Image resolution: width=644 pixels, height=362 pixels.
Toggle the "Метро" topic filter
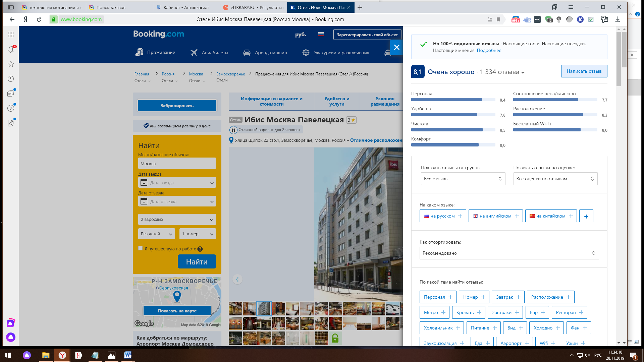434,312
